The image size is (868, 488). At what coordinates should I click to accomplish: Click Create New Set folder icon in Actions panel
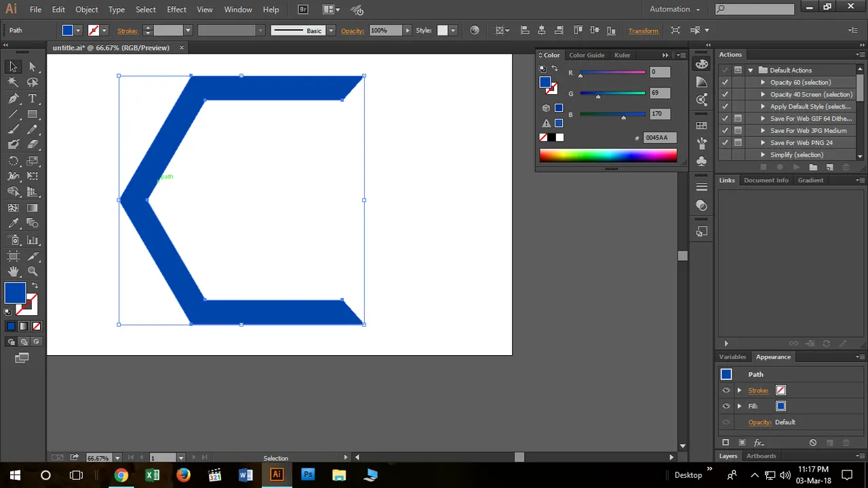(813, 167)
